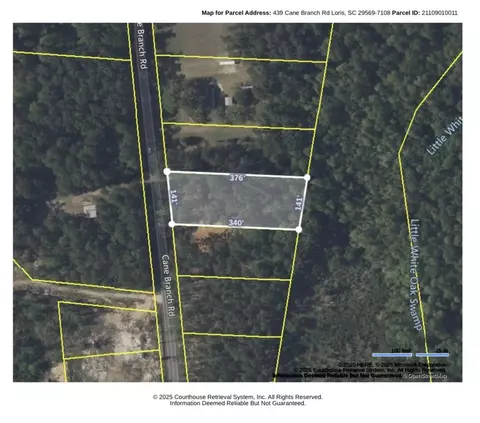Click the footer 'Information Deemed Reliable But Not Guaranteed.' line
This screenshot has width=480, height=423.
pyautogui.click(x=238, y=403)
